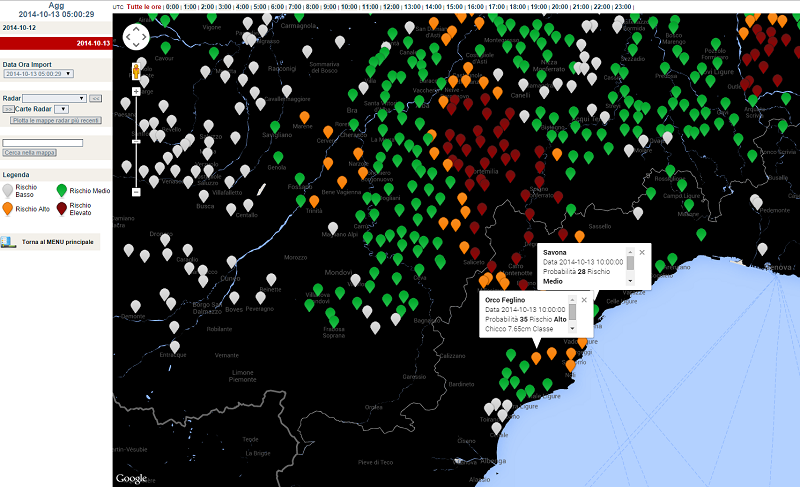Select Tutte le ore in timeline
The image size is (800, 487).
point(144,7)
